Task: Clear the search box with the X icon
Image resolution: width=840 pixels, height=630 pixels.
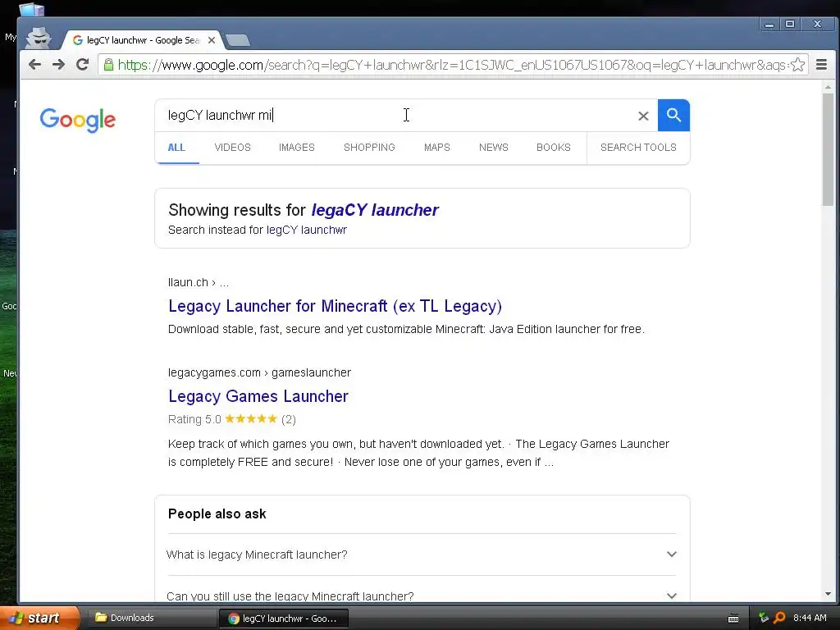Action: pos(643,116)
